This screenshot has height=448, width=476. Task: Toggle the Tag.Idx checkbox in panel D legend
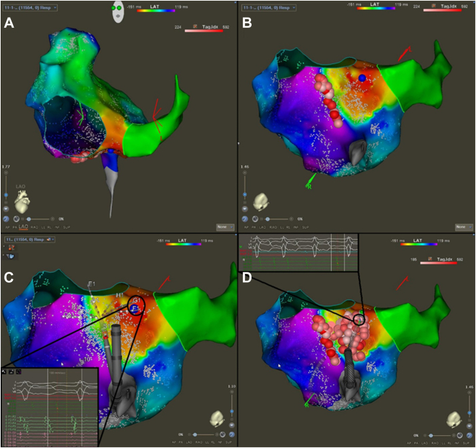point(430,259)
